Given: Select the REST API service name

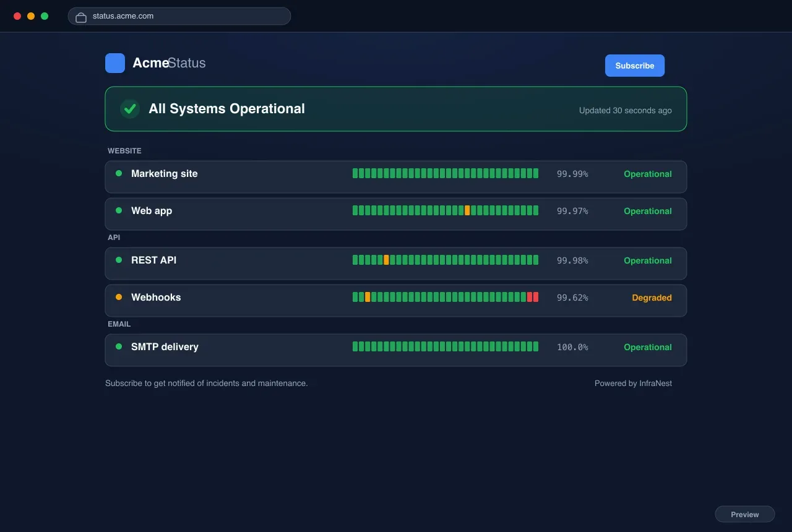Looking at the screenshot, I should click(153, 260).
